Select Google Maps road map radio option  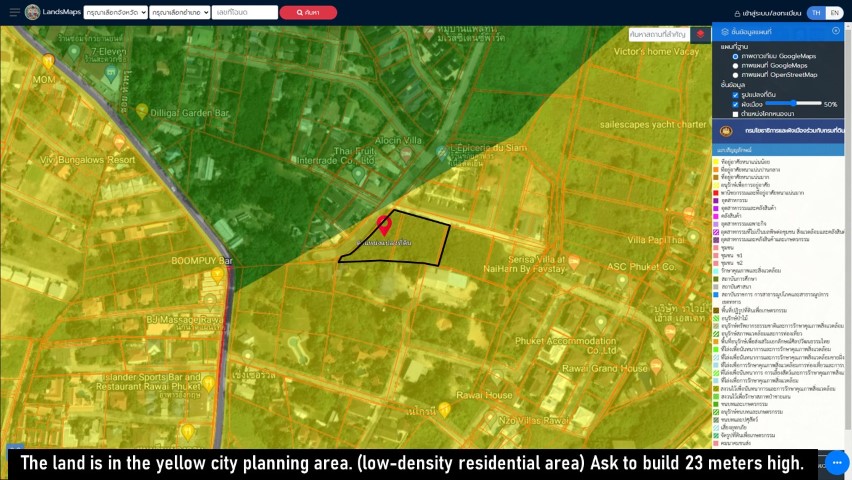coord(735,66)
